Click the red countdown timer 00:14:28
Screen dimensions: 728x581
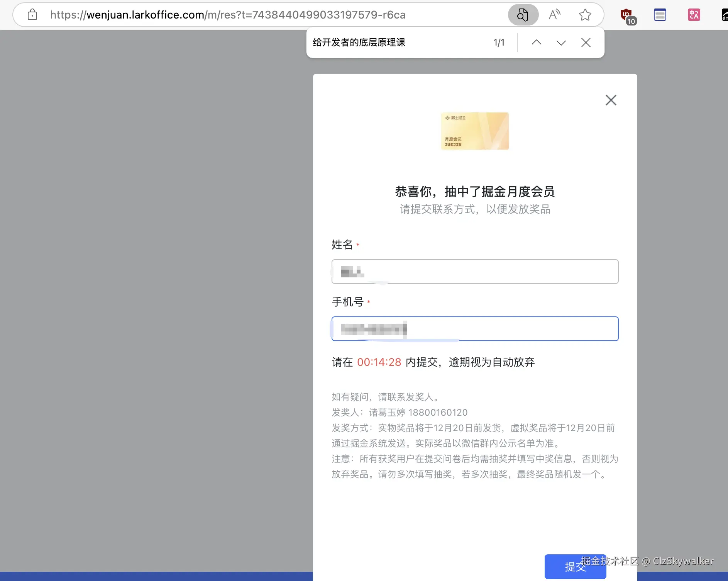[x=379, y=362]
